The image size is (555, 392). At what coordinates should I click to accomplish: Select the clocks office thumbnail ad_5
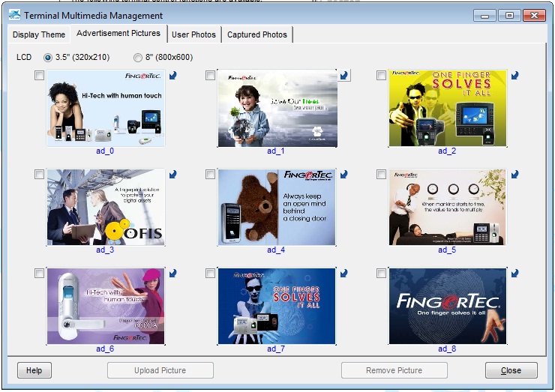point(448,208)
